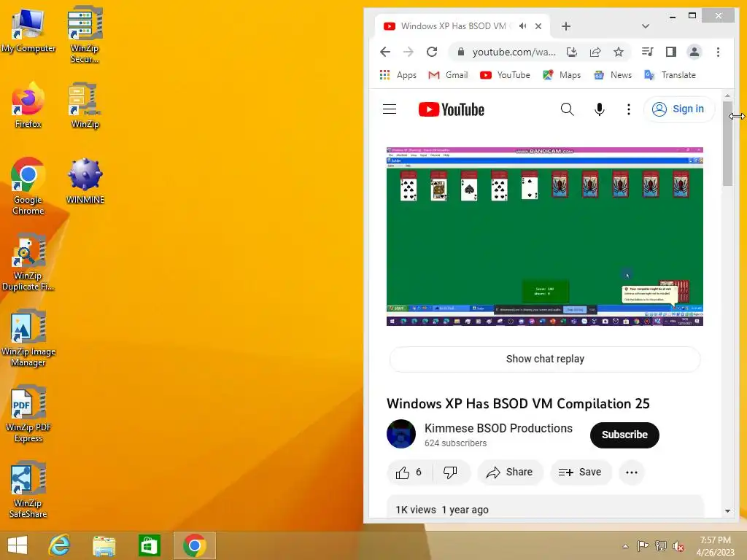Go back in Chrome

click(385, 52)
